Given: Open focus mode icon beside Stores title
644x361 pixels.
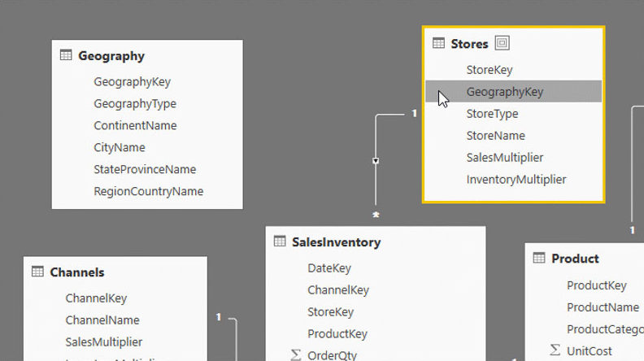Looking at the screenshot, I should coord(503,43).
